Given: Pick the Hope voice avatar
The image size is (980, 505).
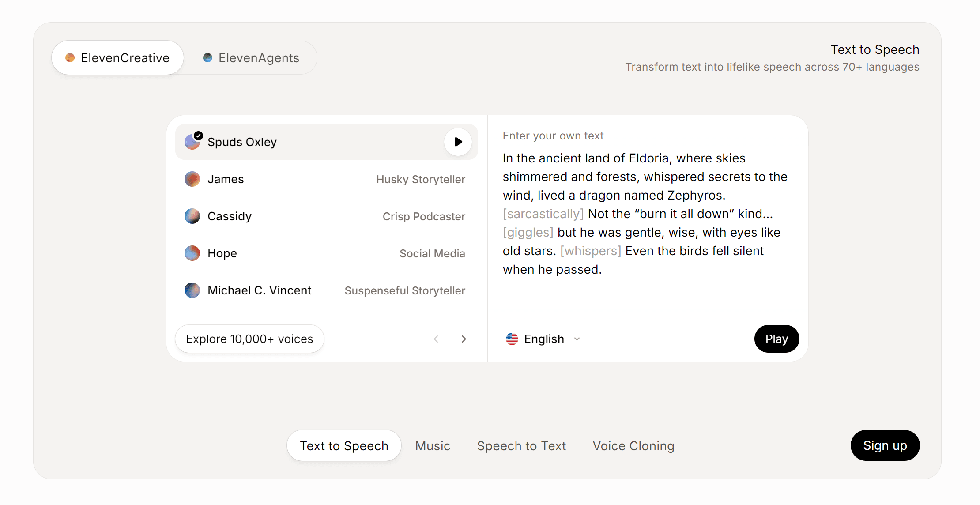Looking at the screenshot, I should (x=192, y=253).
